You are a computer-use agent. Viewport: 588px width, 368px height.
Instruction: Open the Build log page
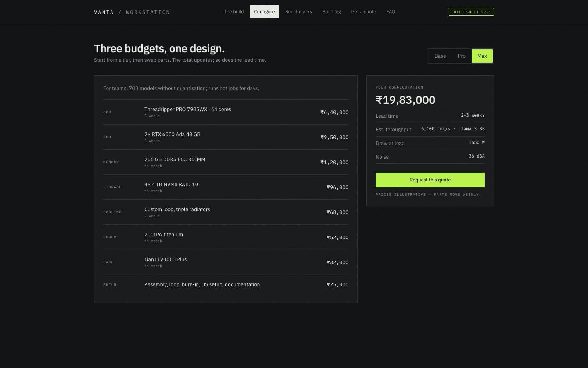[331, 12]
